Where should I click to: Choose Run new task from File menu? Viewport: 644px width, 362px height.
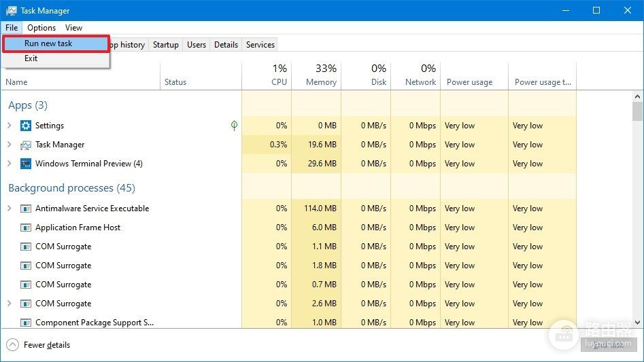[56, 43]
